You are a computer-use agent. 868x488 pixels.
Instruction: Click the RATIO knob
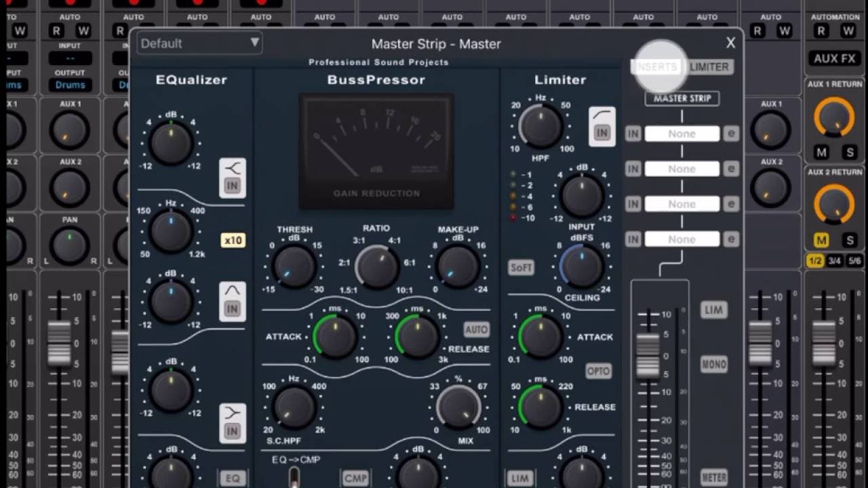tap(377, 267)
